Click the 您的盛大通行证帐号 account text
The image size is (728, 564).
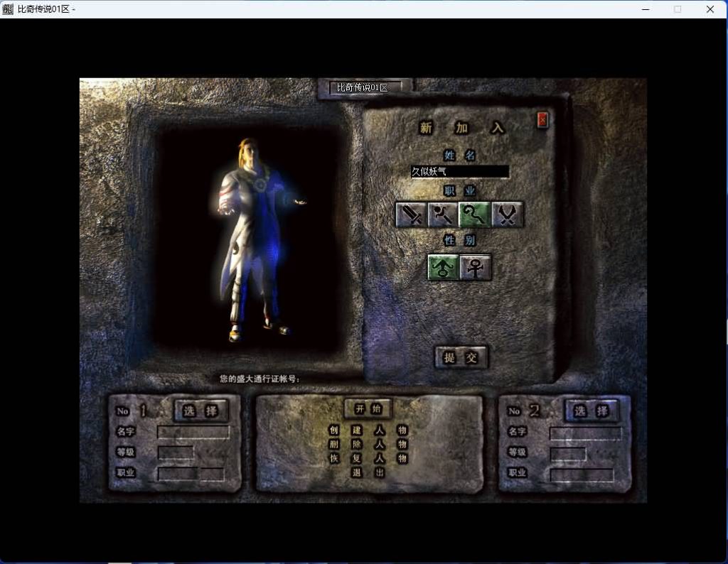click(x=259, y=379)
